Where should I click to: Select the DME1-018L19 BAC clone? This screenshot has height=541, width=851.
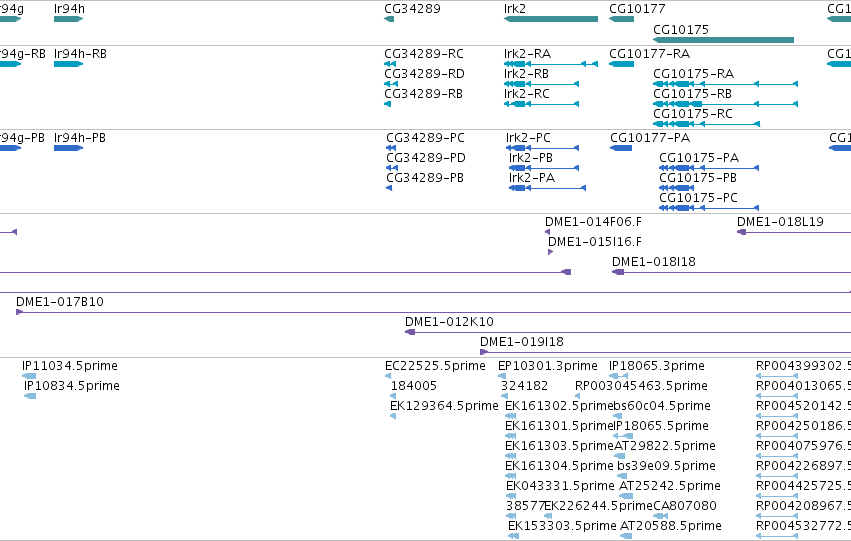793,232
